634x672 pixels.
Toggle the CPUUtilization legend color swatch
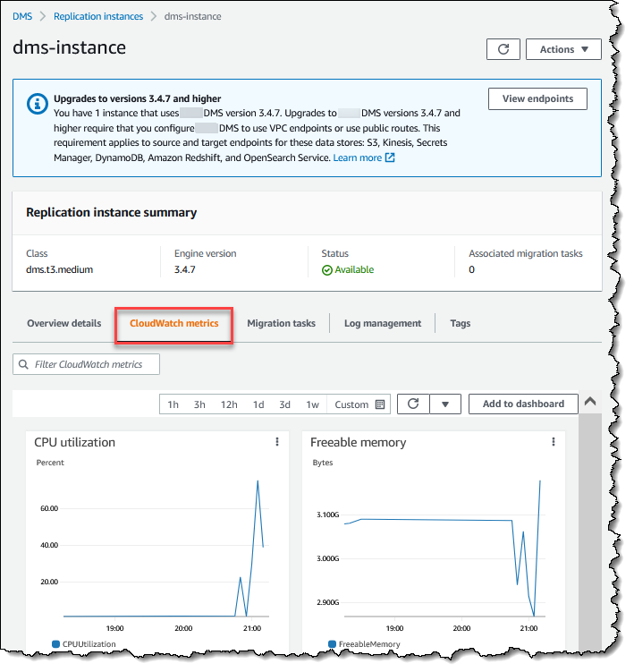[x=55, y=643]
